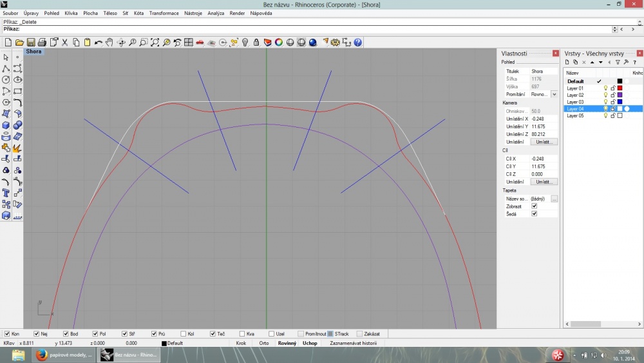644x363 pixels.
Task: Uncheck the Zobrazit wallpaper checkbox
Action: click(535, 206)
